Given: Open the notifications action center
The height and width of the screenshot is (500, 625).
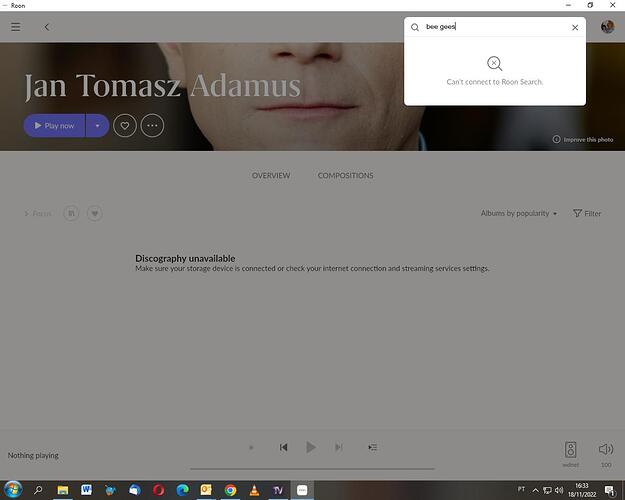Looking at the screenshot, I should [x=609, y=490].
